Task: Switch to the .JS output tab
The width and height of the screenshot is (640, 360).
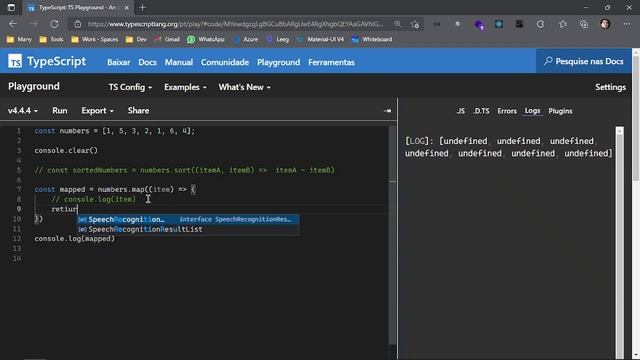Action: pyautogui.click(x=460, y=111)
